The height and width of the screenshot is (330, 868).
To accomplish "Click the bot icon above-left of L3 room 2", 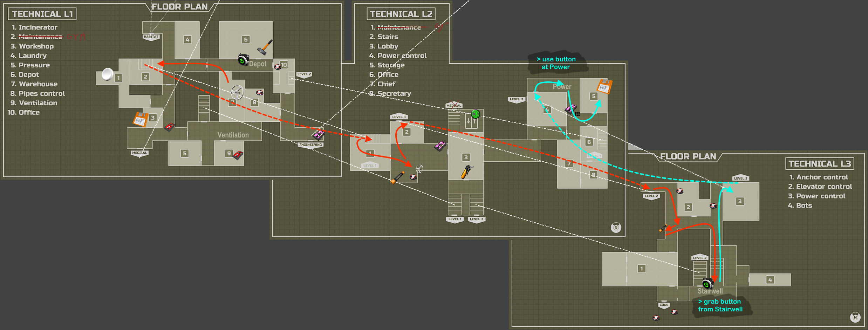I will click(680, 191).
